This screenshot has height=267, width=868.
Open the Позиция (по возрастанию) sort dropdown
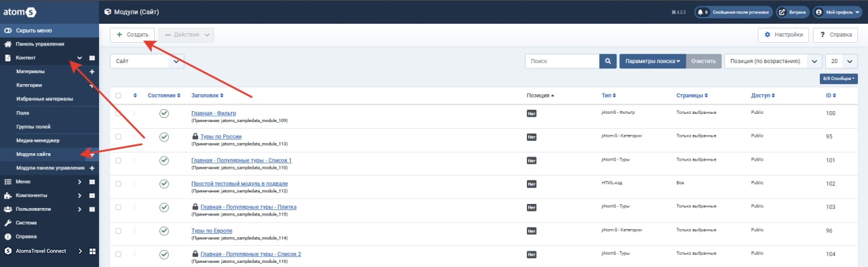(x=773, y=61)
